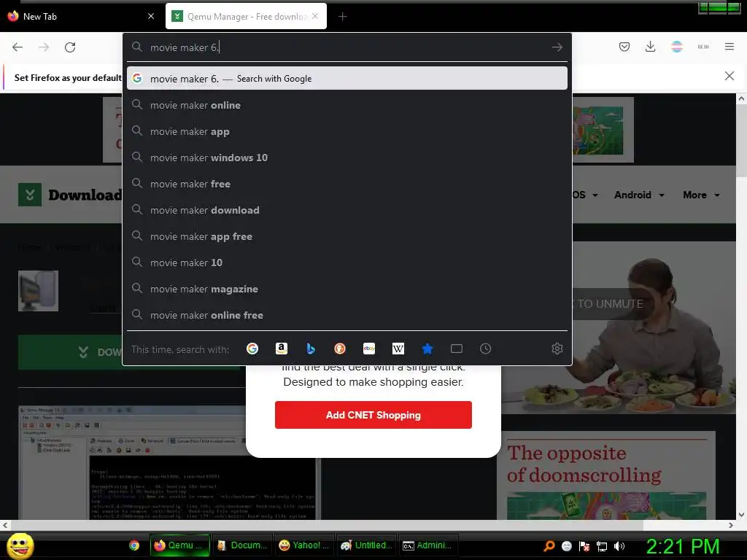This screenshot has width=747, height=560.
Task: Search this time with Wikipedia icon
Action: click(398, 349)
